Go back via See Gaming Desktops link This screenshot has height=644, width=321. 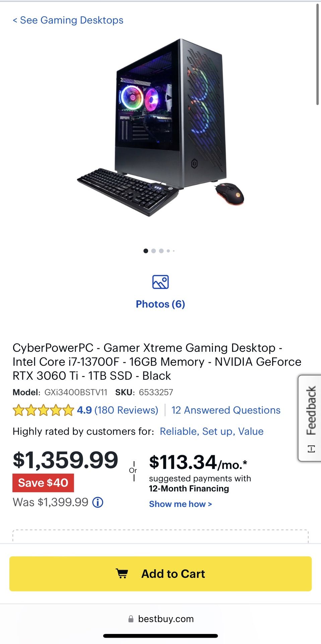tap(68, 20)
